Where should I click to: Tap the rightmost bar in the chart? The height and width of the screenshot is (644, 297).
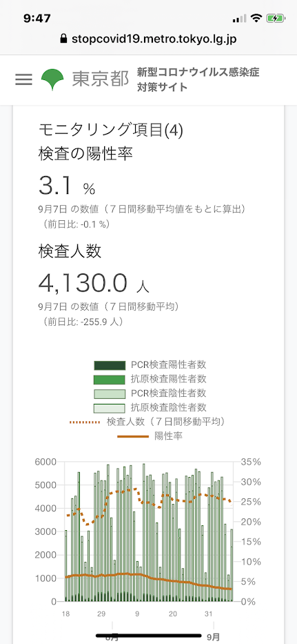(232, 565)
